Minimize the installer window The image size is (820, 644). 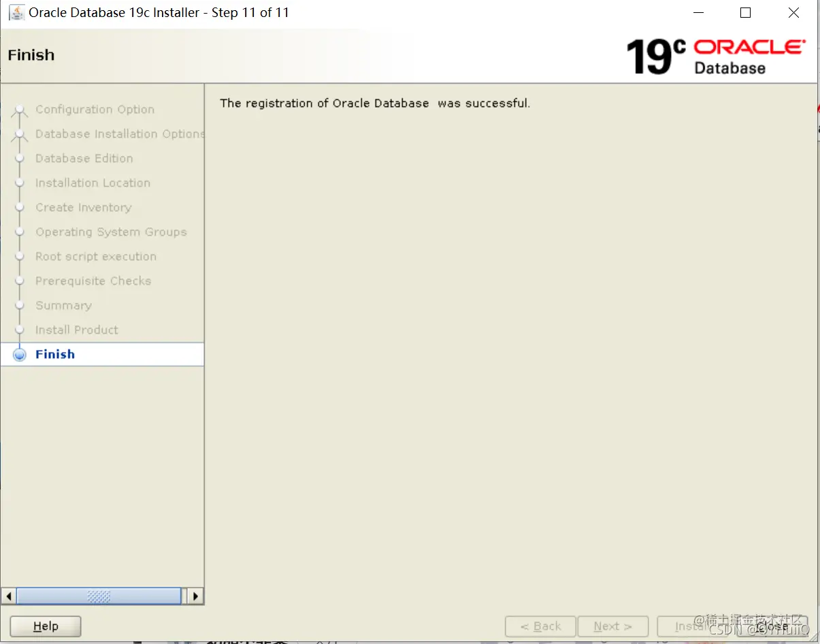[x=698, y=12]
